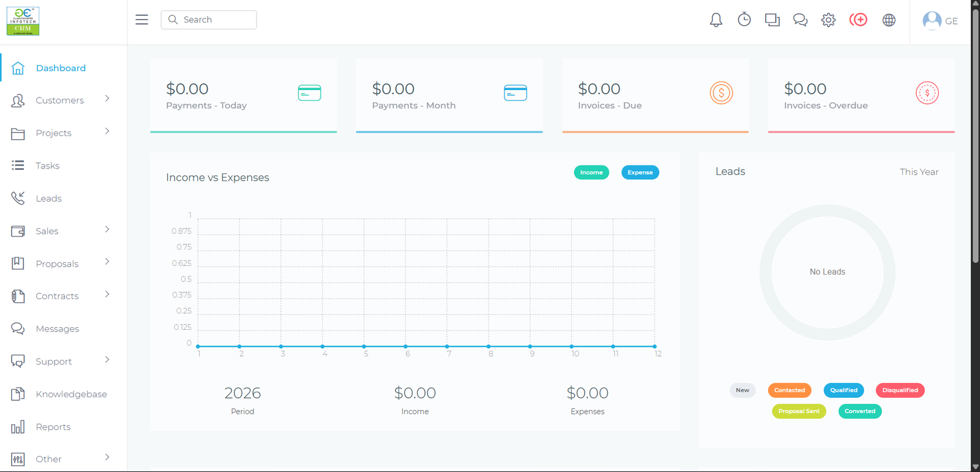The height and width of the screenshot is (472, 980).
Task: Toggle sidebar with the hamburger menu icon
Action: 141,20
